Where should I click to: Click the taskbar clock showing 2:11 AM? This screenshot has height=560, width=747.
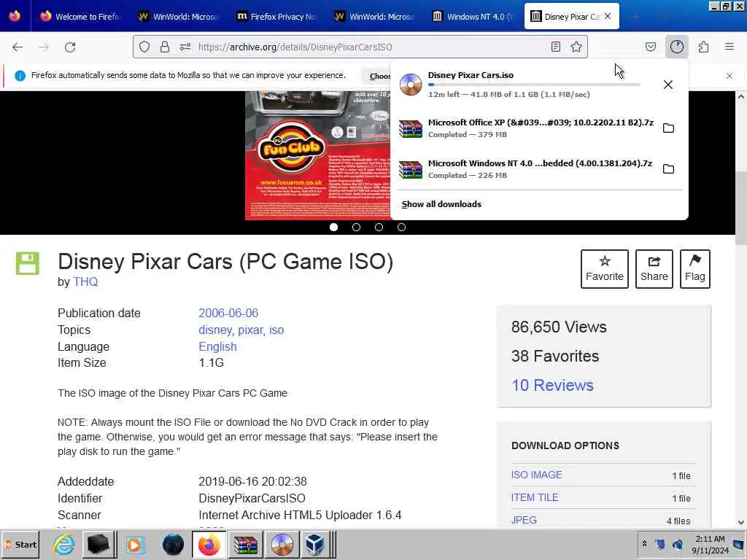(x=710, y=544)
